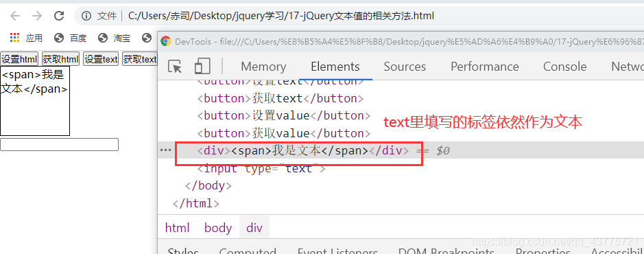
Task: Click the div box showing span text
Action: pyautogui.click(x=35, y=101)
